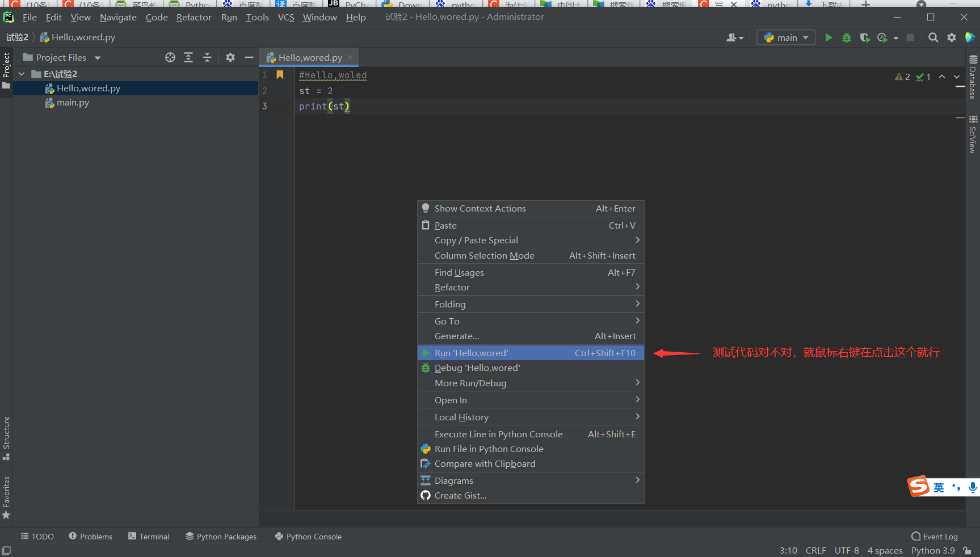Choose Run File in Python Console
Image resolution: width=980 pixels, height=557 pixels.
(531, 449)
